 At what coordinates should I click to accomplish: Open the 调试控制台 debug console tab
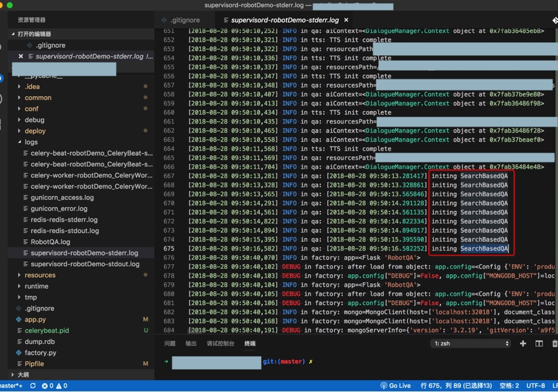click(220, 344)
